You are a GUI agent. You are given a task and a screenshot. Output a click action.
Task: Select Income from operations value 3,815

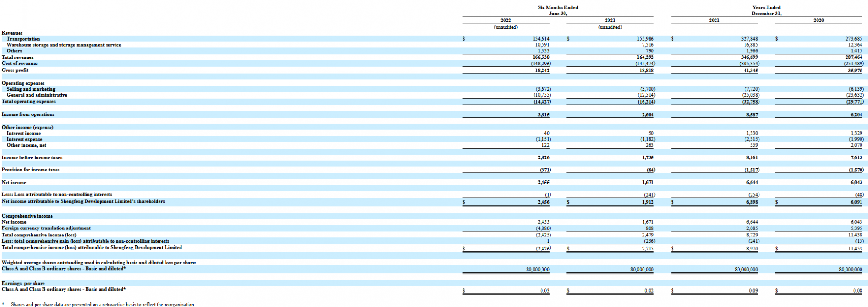point(544,114)
